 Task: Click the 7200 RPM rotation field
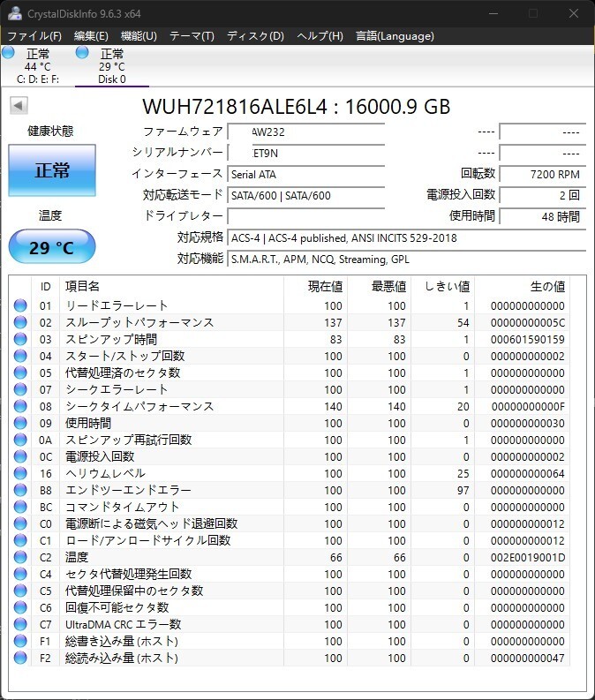click(x=543, y=174)
